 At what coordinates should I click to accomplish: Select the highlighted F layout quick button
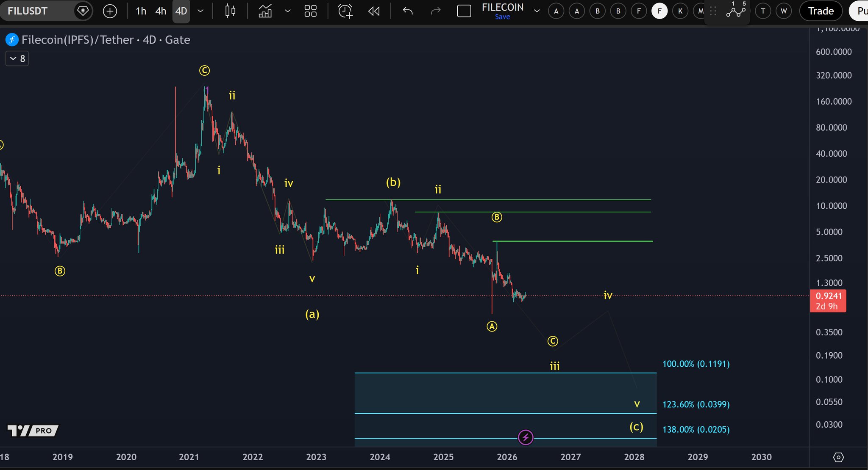point(659,11)
